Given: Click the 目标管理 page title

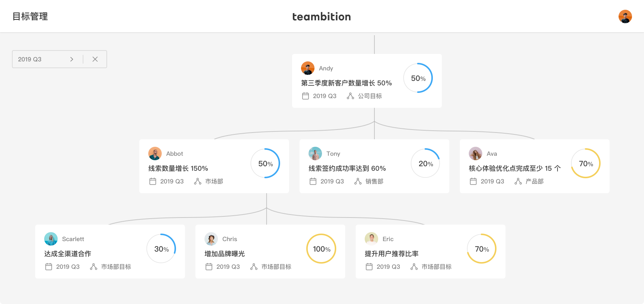Looking at the screenshot, I should [x=30, y=16].
